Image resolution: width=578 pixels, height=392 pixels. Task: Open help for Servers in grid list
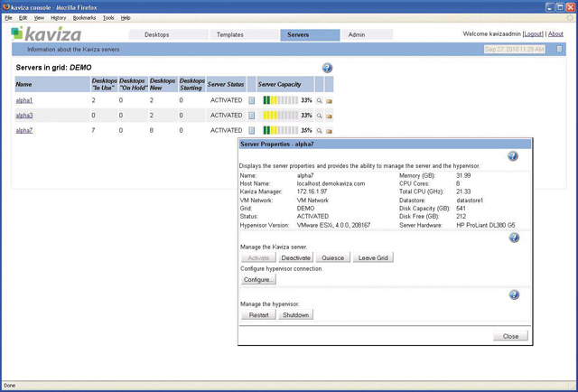(x=327, y=68)
